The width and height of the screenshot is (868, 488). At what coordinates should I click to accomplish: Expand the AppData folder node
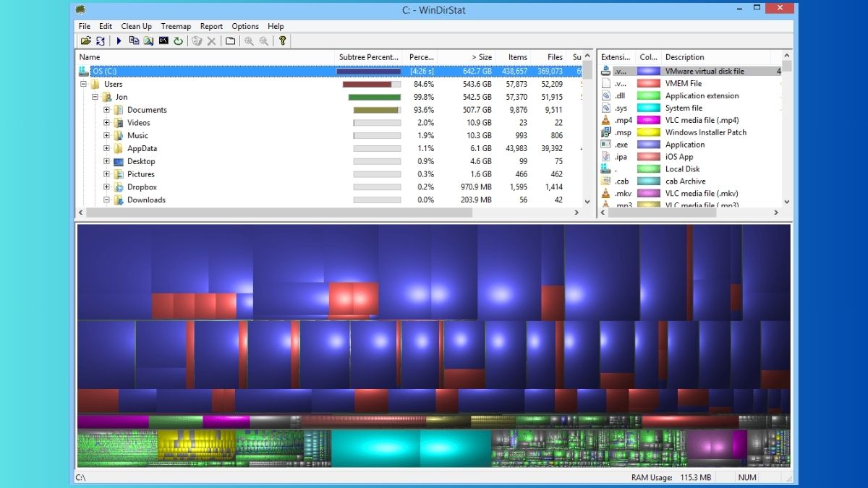[x=106, y=148]
